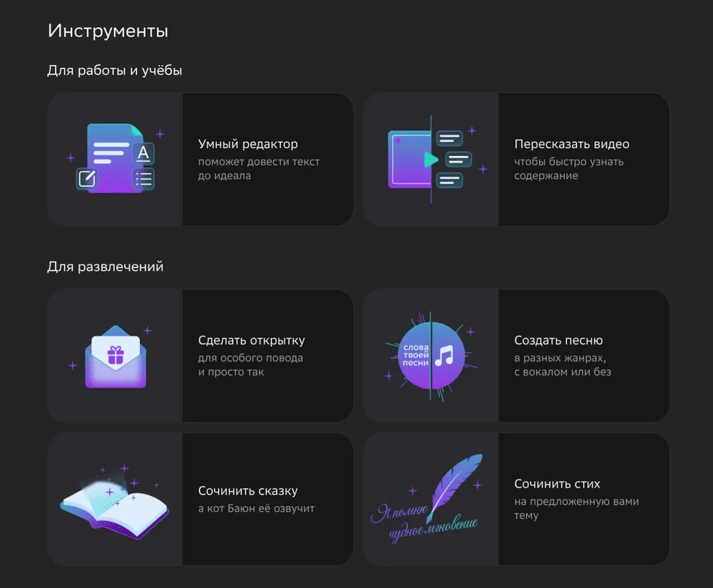Launch the Сочинить сказку tool
Image resolution: width=713 pixels, height=588 pixels.
248,491
